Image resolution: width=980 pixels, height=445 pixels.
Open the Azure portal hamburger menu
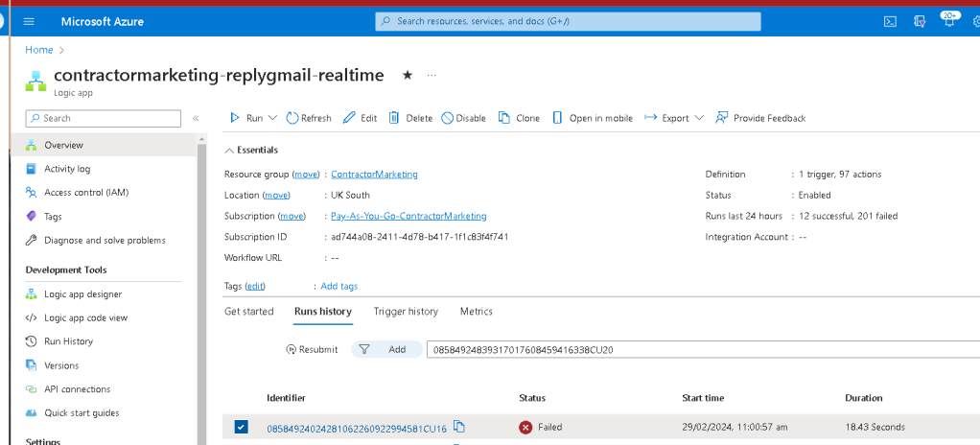pos(29,22)
